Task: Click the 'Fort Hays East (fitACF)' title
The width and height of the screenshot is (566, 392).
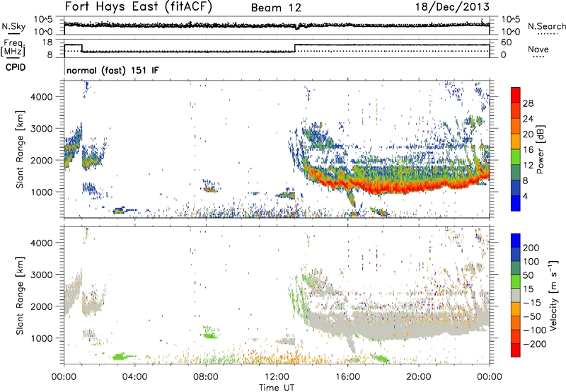Action: point(139,7)
